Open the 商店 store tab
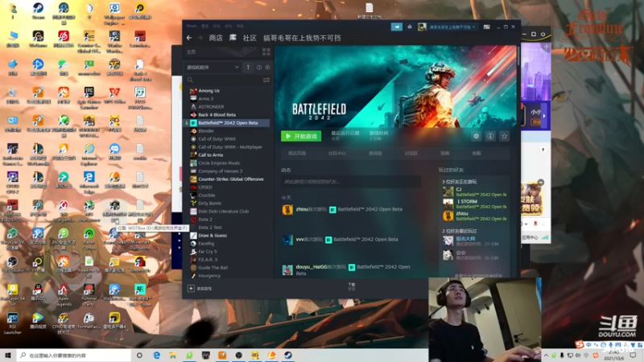 216,38
